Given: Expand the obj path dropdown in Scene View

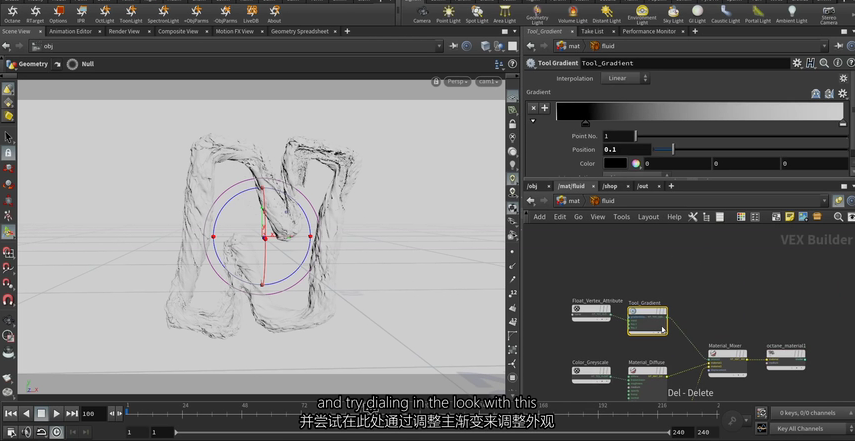Looking at the screenshot, I should [438, 46].
